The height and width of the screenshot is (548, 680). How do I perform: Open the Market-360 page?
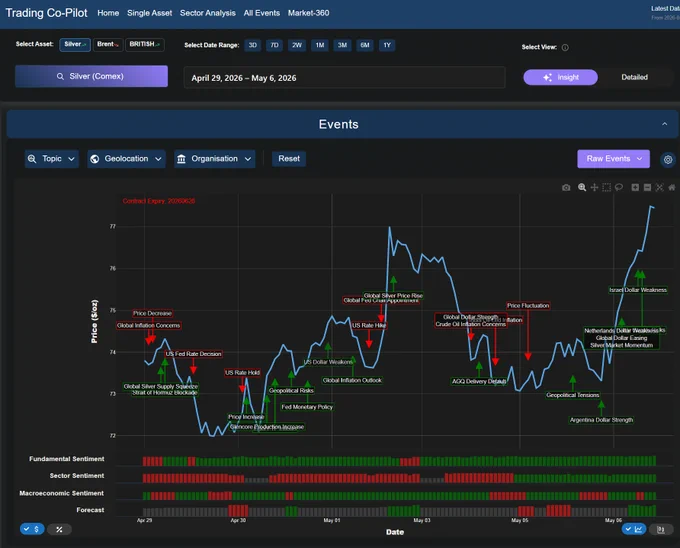308,13
